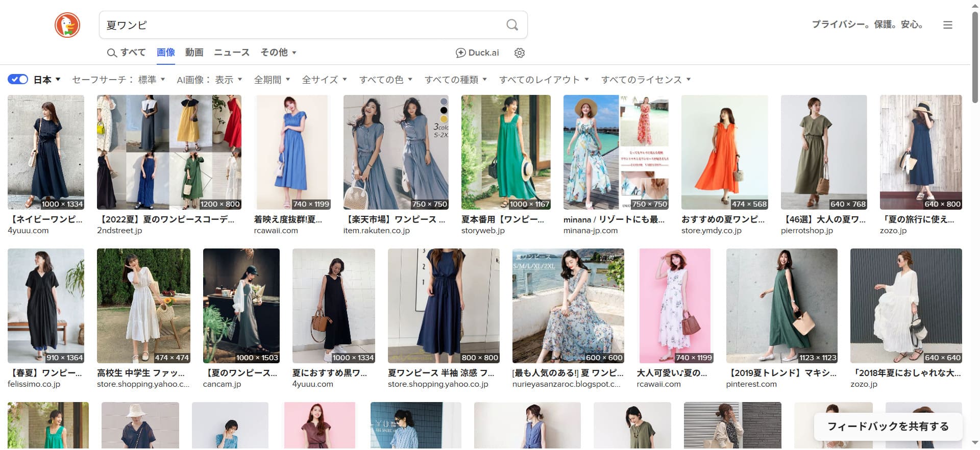Viewport: 980px width, 450px height.
Task: Open the 2018年夏におしゃれな white dress thumbnail
Action: click(x=906, y=306)
